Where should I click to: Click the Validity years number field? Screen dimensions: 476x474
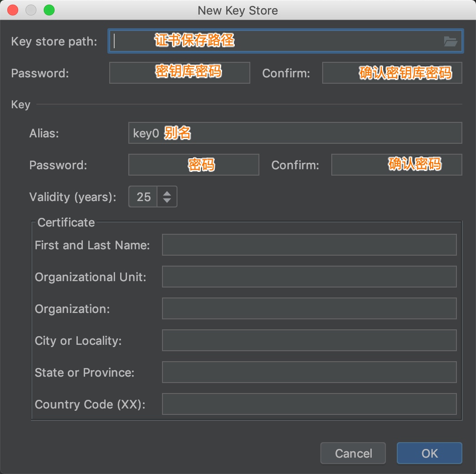(x=143, y=197)
